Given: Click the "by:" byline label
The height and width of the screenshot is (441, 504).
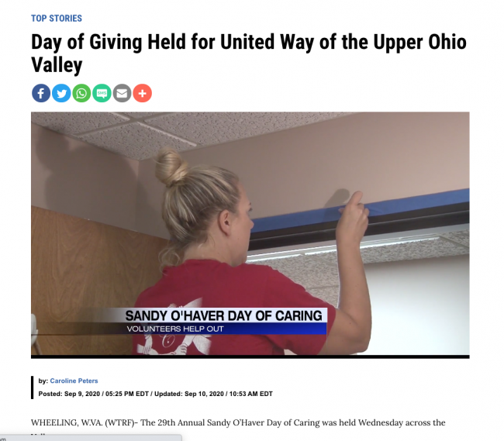Looking at the screenshot, I should tap(43, 381).
